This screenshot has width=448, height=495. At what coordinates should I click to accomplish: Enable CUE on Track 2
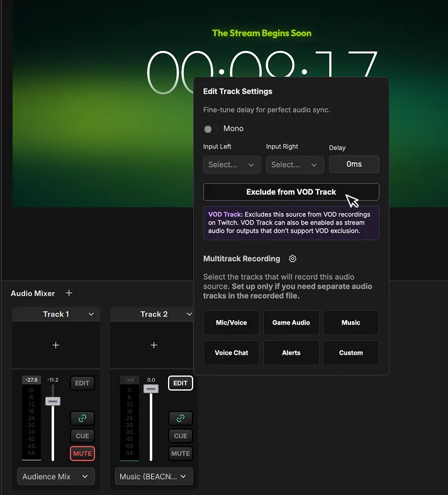pos(181,436)
